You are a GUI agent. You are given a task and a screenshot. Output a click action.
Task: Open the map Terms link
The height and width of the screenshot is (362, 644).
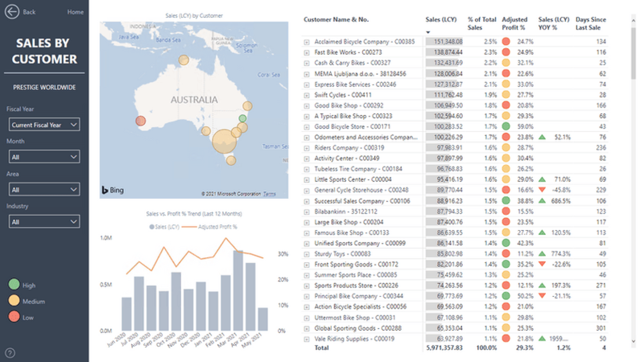click(269, 194)
